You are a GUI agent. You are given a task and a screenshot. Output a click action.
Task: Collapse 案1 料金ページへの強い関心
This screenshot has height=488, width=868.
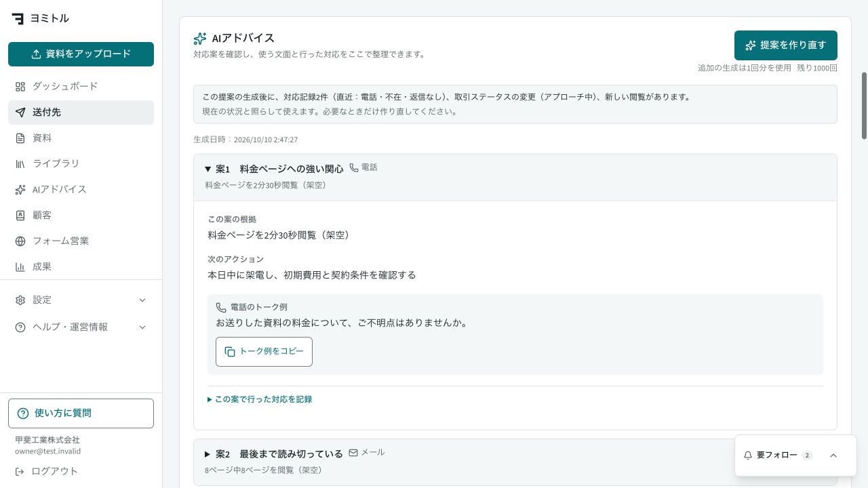point(515,178)
